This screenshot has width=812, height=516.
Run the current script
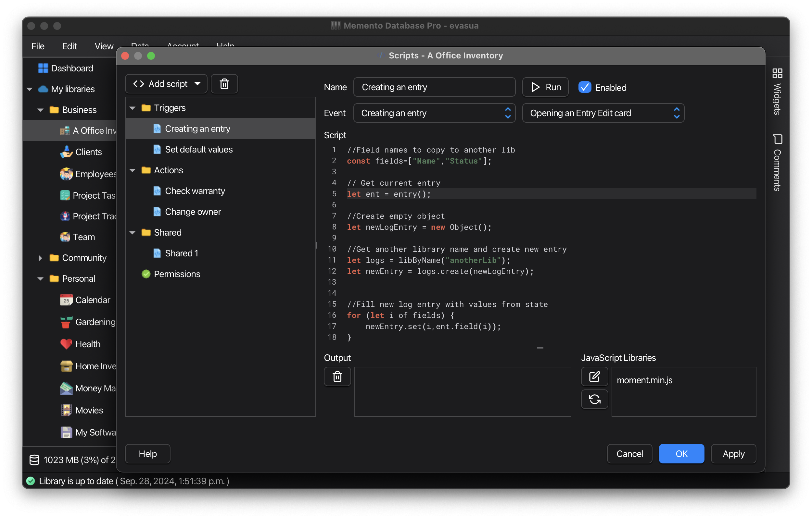point(545,87)
